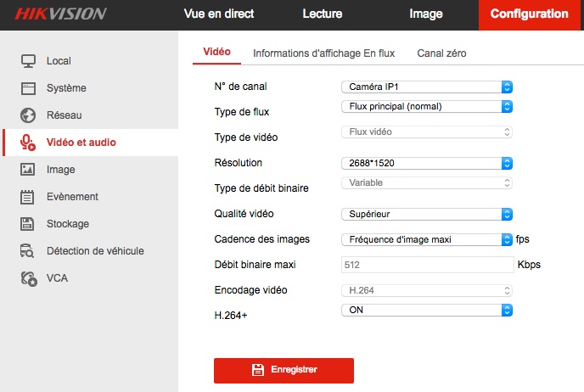Click the Image picture icon in sidebar
This screenshot has width=584, height=392.
28,169
